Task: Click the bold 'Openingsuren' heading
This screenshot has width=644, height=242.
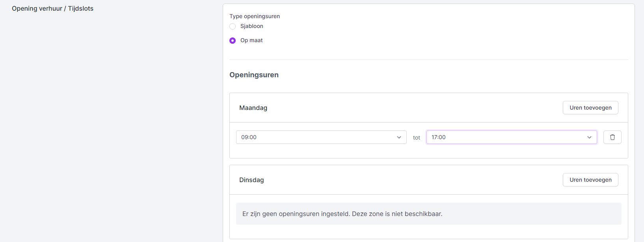Action: click(254, 75)
